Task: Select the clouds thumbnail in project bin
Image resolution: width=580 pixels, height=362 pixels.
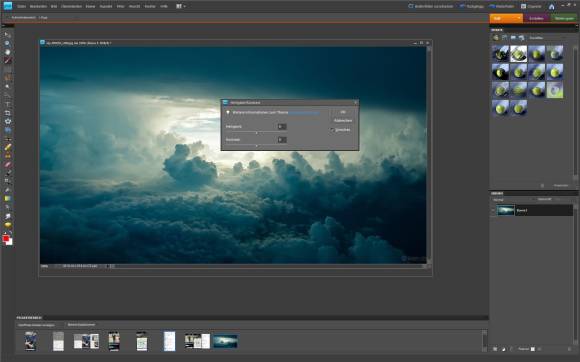Action: pyautogui.click(x=225, y=341)
